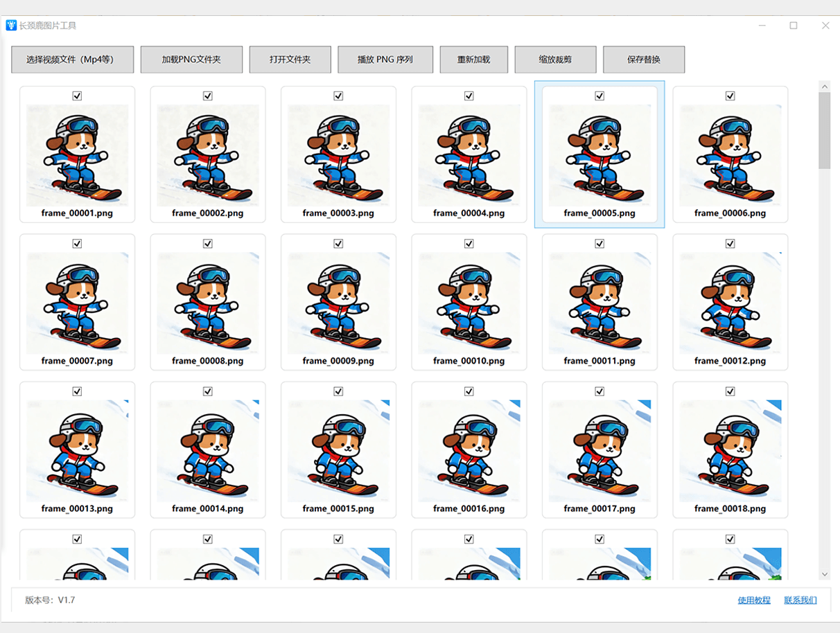The image size is (840, 633).
Task: Uncheck the frame_00001.png checkbox
Action: 77,96
